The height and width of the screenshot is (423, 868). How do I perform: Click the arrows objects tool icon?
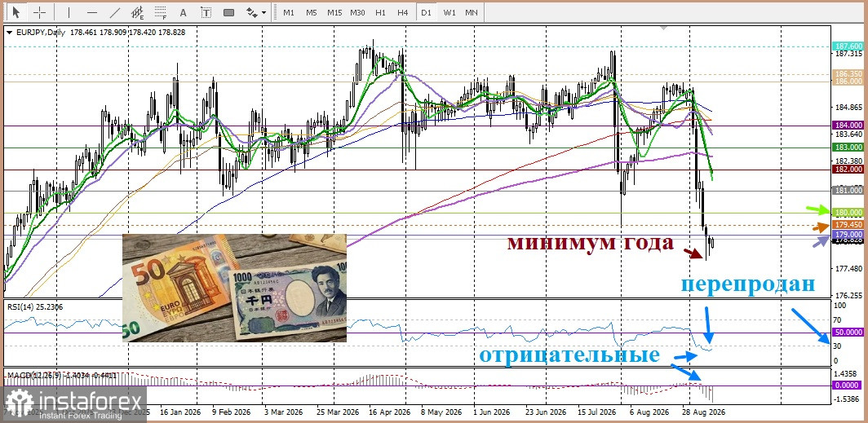tap(252, 11)
